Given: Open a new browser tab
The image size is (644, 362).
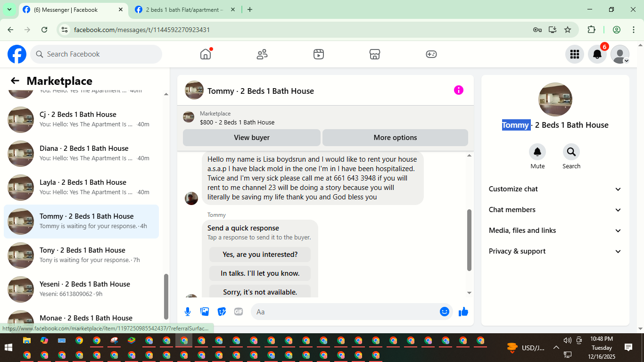Looking at the screenshot, I should point(250,9).
